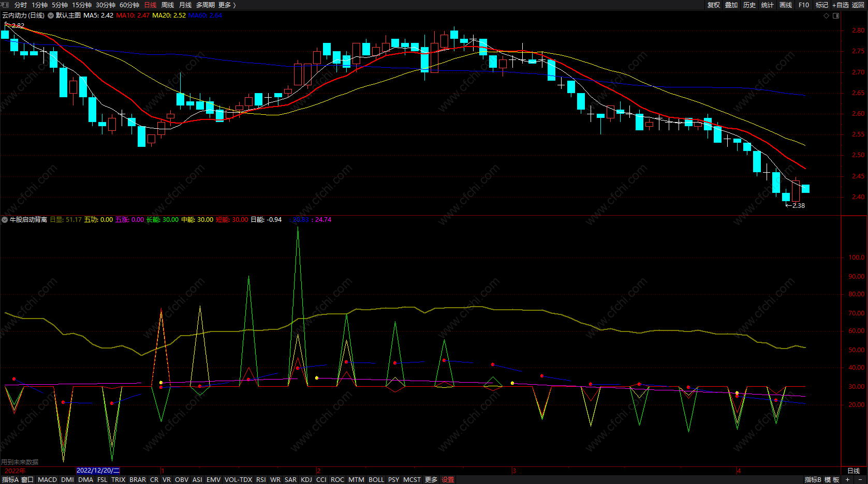Image resolution: width=868 pixels, height=484 pixels.
Task: Select the MACD indicator tab
Action: tap(47, 480)
